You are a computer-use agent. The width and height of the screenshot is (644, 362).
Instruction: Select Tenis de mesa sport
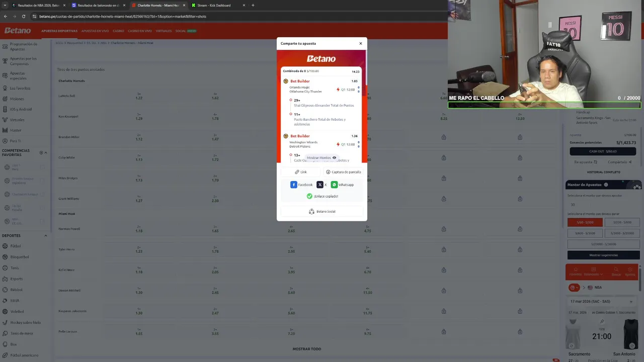point(22,333)
